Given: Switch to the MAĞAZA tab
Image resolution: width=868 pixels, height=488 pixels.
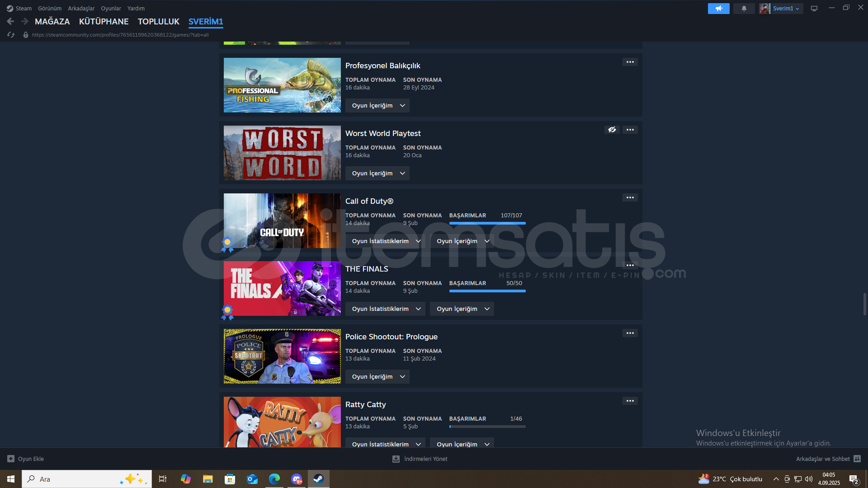Looking at the screenshot, I should (x=52, y=21).
